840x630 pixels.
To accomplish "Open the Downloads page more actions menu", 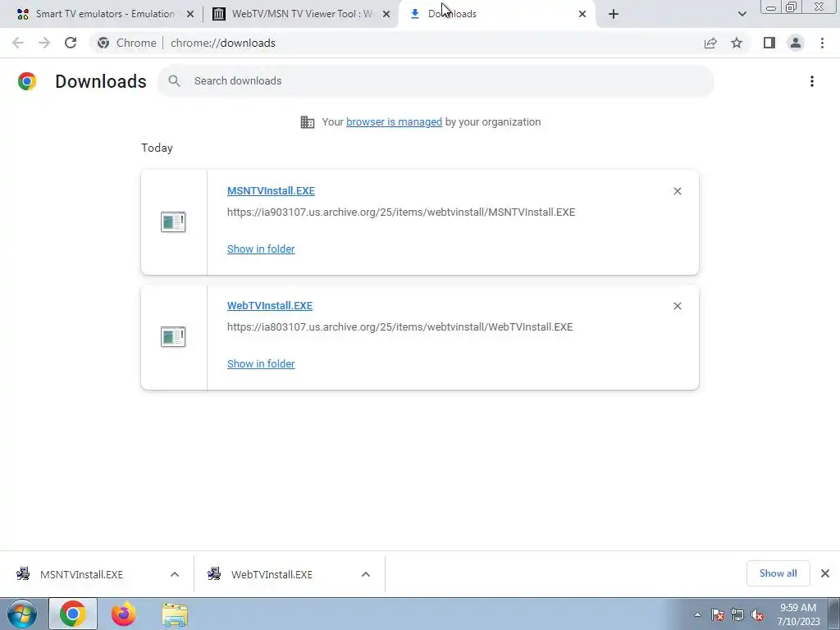I will click(812, 81).
